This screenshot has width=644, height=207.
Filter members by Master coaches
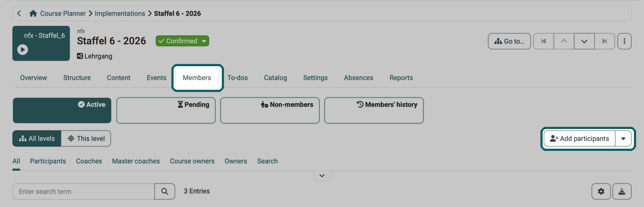point(136,162)
